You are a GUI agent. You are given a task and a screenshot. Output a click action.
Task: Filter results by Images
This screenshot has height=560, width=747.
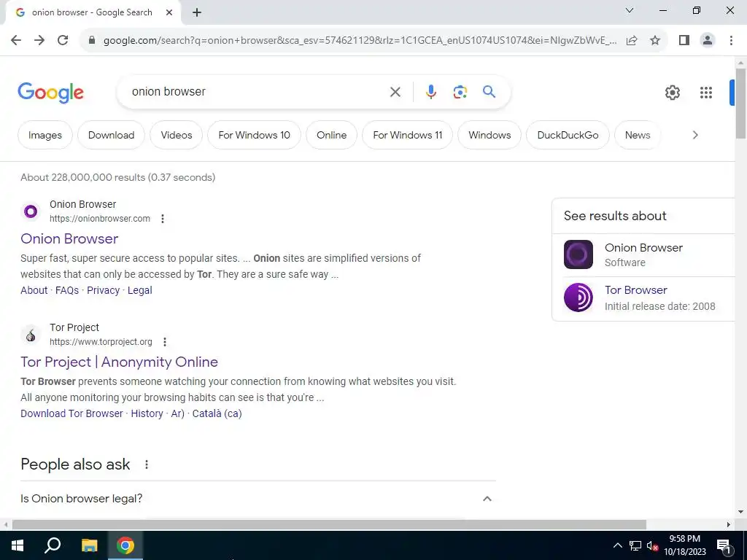click(x=45, y=135)
